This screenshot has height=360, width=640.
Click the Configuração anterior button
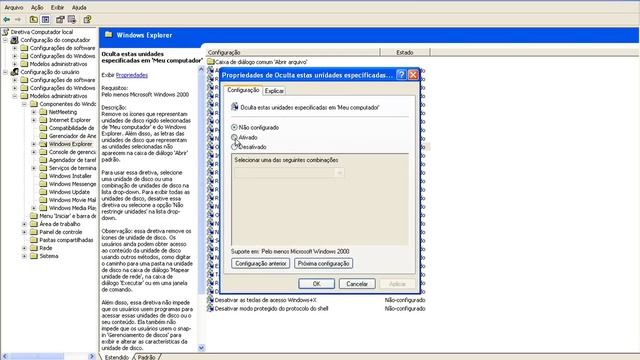coord(260,263)
